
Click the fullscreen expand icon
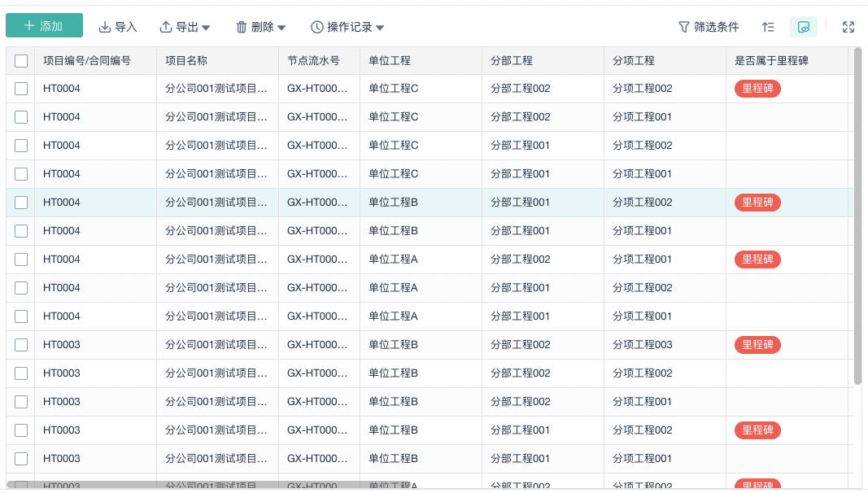(x=848, y=27)
